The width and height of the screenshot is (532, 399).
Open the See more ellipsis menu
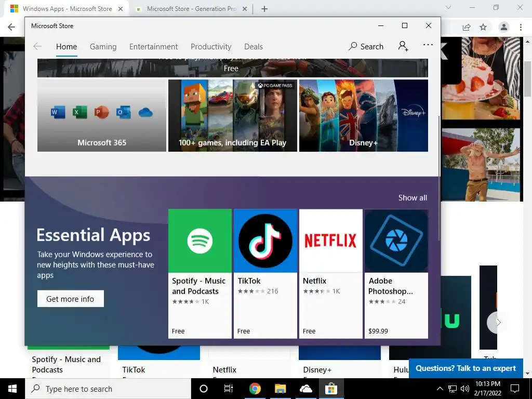pos(428,45)
